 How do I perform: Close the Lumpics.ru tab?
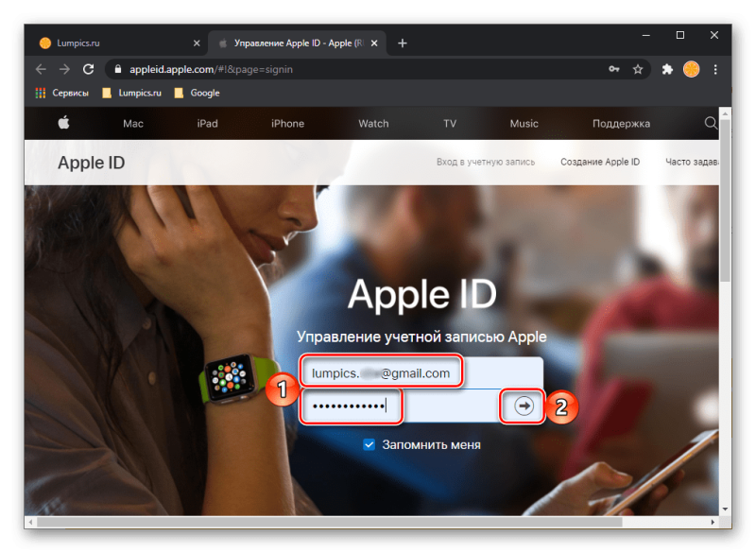tap(197, 43)
